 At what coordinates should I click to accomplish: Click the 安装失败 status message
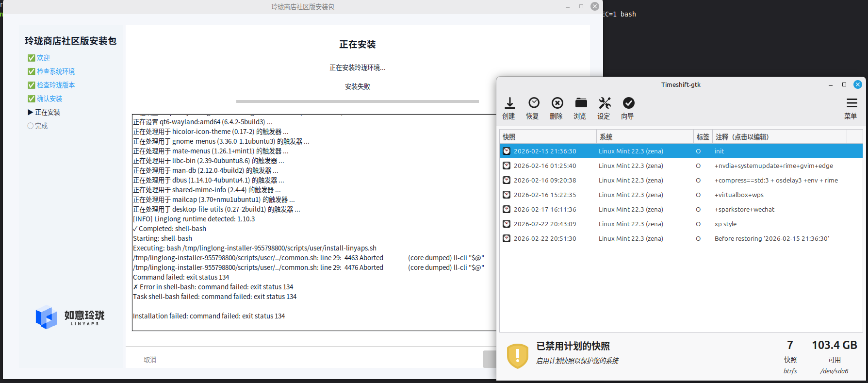(x=358, y=86)
